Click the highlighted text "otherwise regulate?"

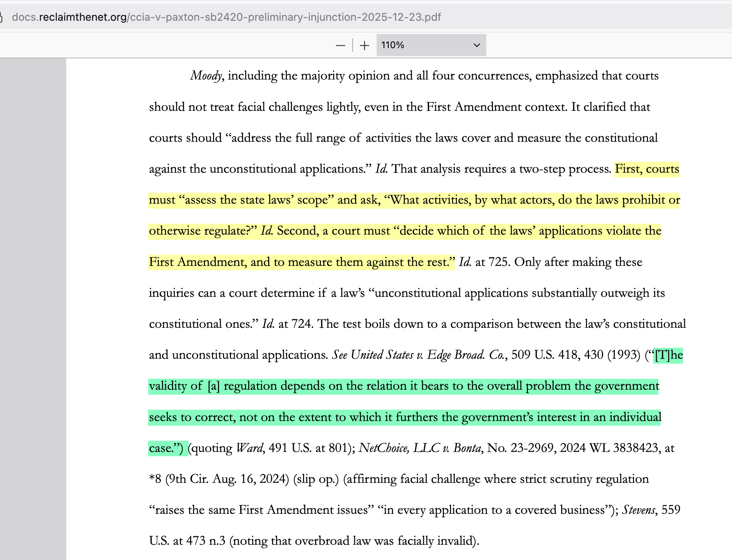[203, 231]
